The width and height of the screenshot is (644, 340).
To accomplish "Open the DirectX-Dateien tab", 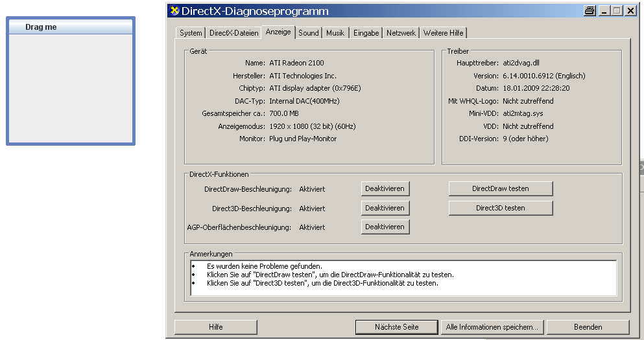I will [233, 33].
